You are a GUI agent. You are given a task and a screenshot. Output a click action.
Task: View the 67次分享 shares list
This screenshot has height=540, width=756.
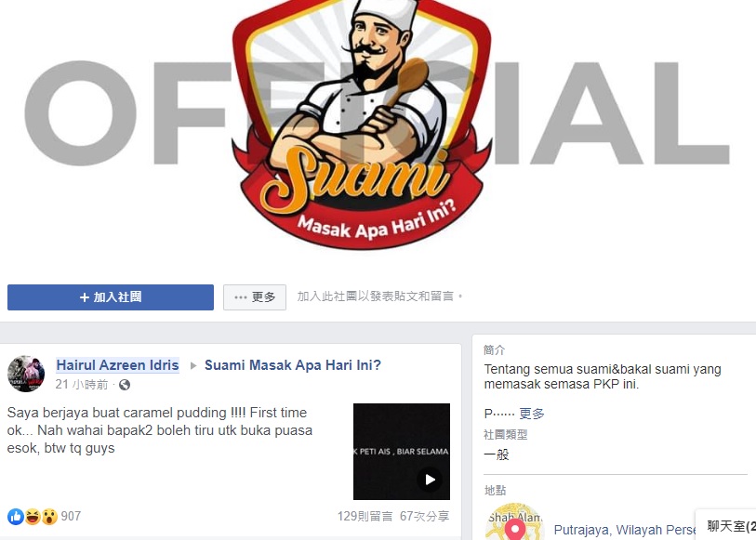424,517
